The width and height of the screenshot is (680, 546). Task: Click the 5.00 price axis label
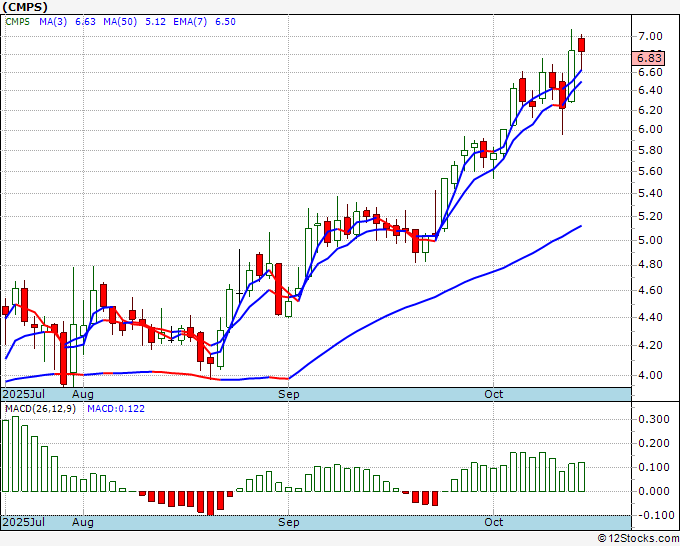(650, 240)
